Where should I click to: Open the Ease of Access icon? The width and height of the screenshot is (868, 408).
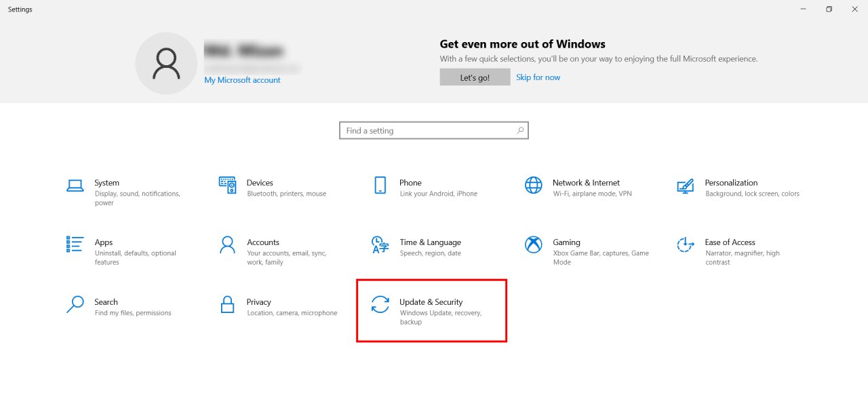(x=686, y=244)
